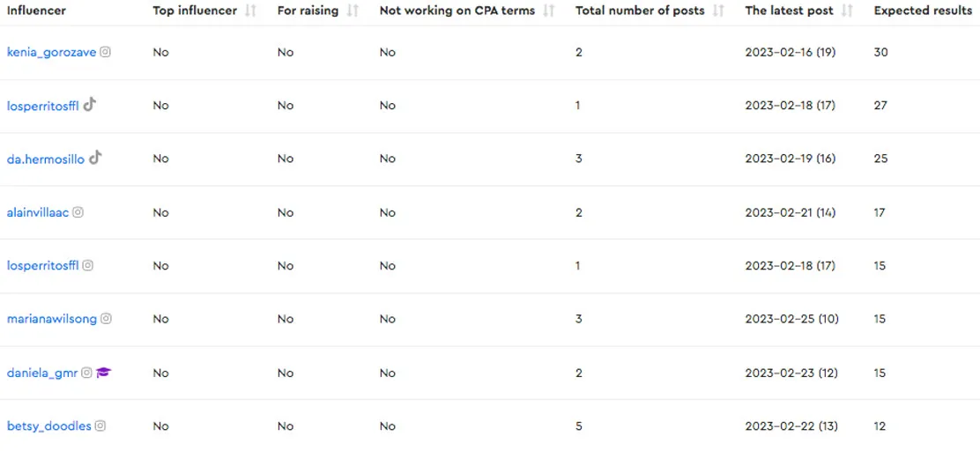Open betsy_doodles influencer link
This screenshot has height=451, width=980.
coord(49,426)
